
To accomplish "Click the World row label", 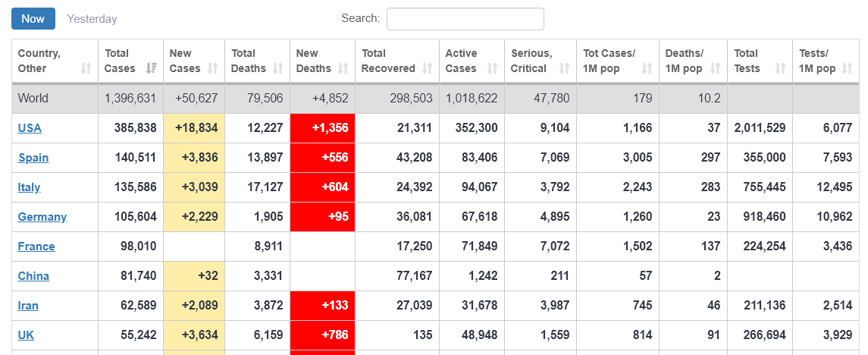I will point(33,99).
